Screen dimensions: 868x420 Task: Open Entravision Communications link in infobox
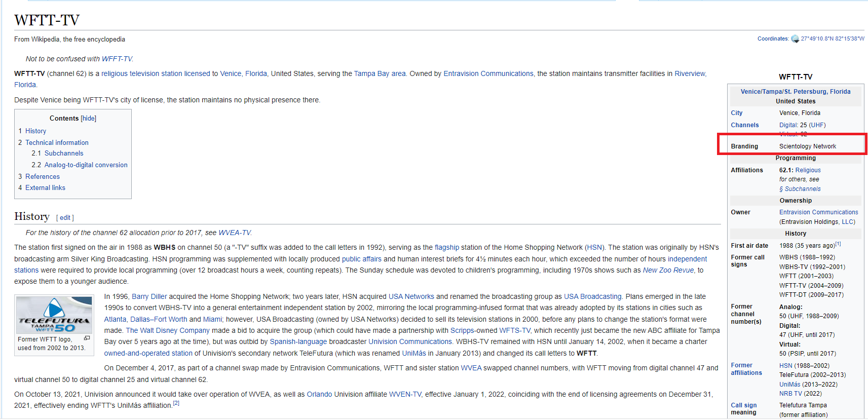[x=818, y=212]
